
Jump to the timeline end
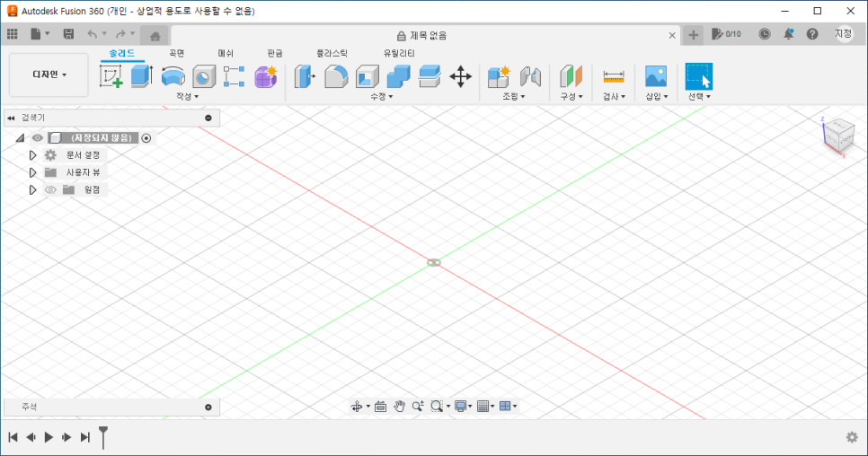[84, 437]
